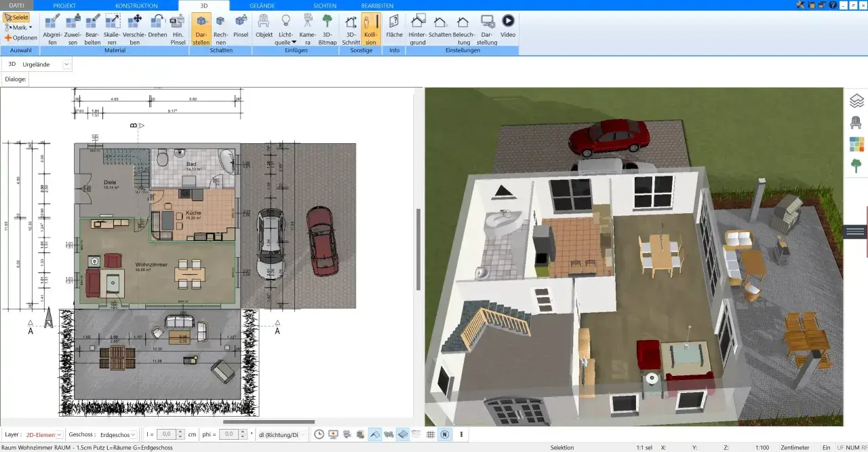This screenshot has height=452, width=868.
Task: Use the Drehen material rotate tool
Action: [x=157, y=25]
